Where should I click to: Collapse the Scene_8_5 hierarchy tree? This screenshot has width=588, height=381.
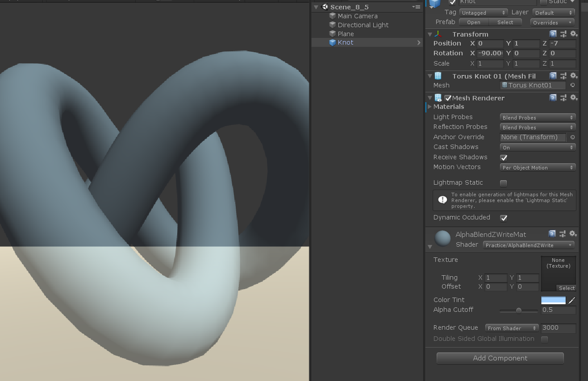(x=316, y=7)
